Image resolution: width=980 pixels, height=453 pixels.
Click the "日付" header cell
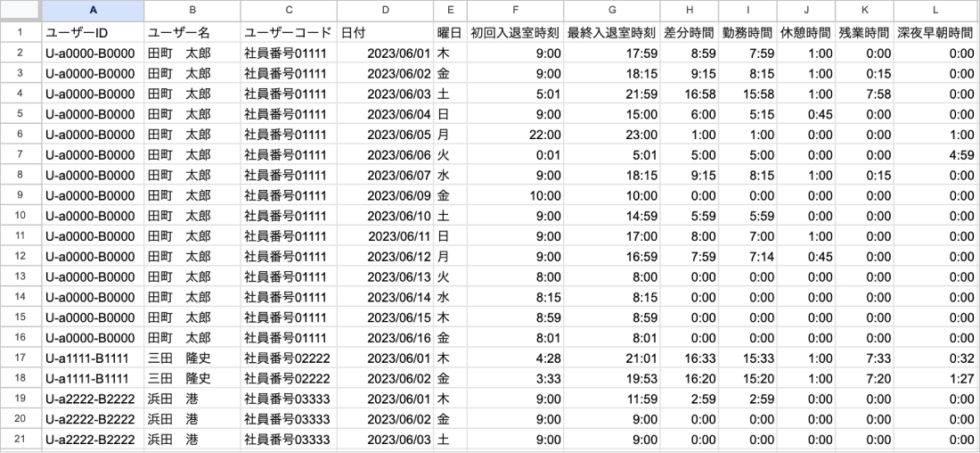pyautogui.click(x=385, y=32)
